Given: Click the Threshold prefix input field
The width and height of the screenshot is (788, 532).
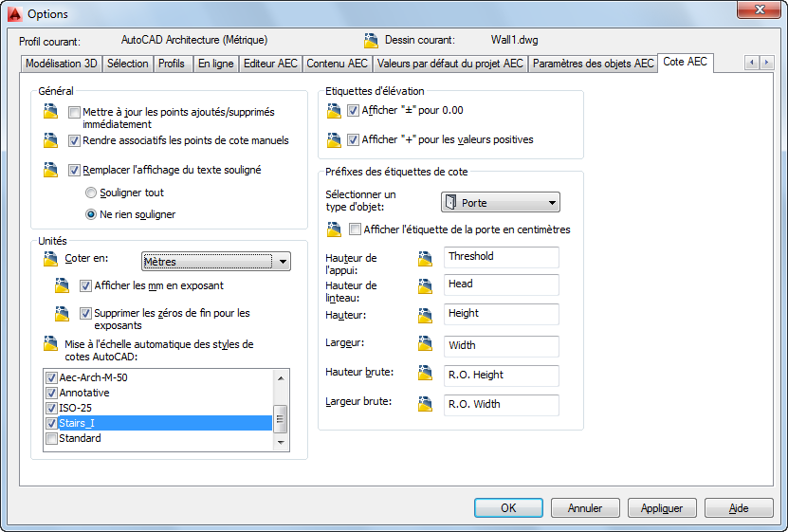Looking at the screenshot, I should click(x=501, y=257).
